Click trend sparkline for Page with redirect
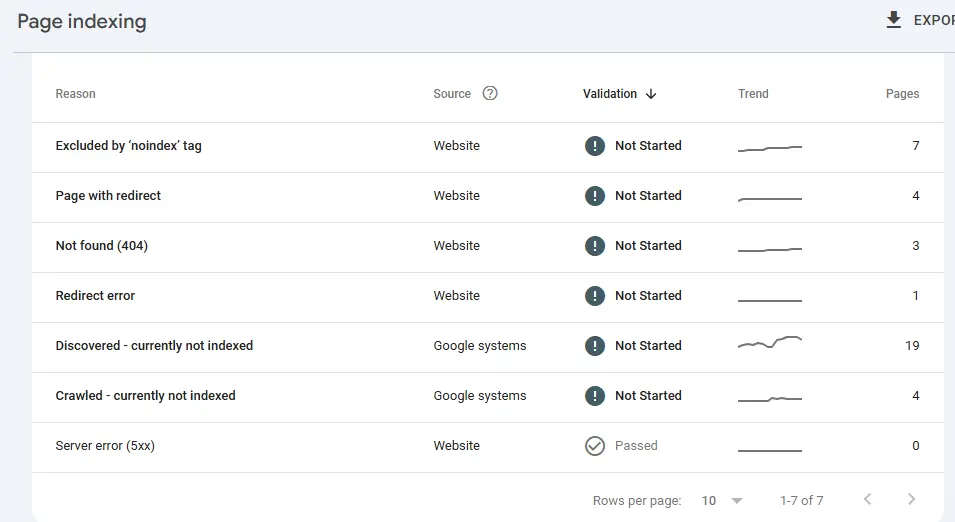Image resolution: width=955 pixels, height=522 pixels. (x=770, y=199)
